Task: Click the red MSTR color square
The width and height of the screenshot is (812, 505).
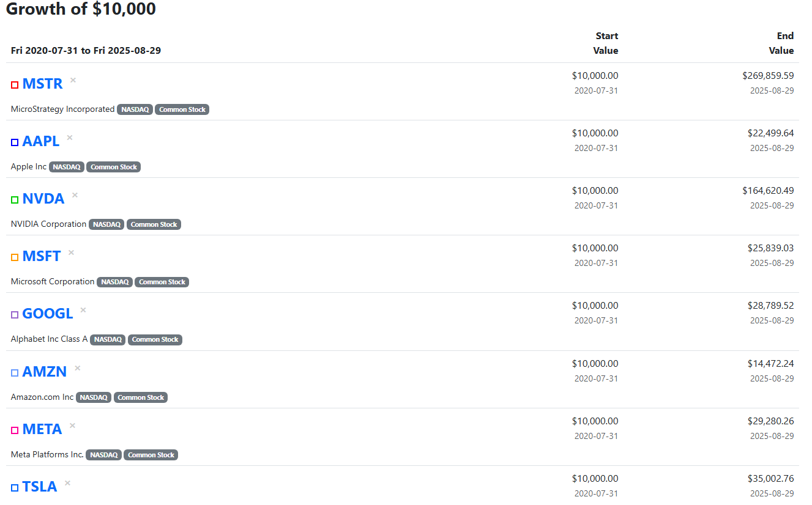Action: (x=15, y=85)
